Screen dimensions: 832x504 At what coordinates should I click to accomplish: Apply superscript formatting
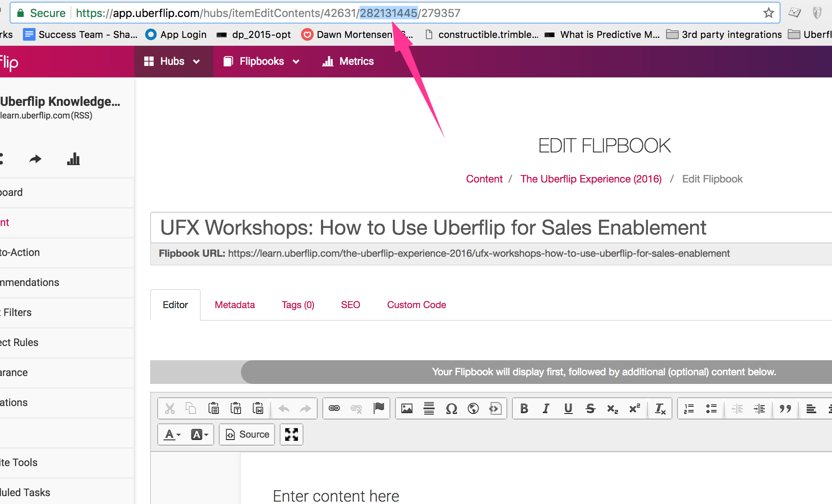[634, 408]
